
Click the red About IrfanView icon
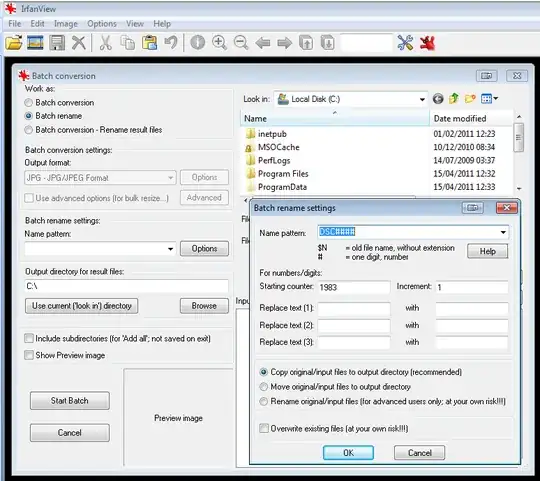pos(427,43)
